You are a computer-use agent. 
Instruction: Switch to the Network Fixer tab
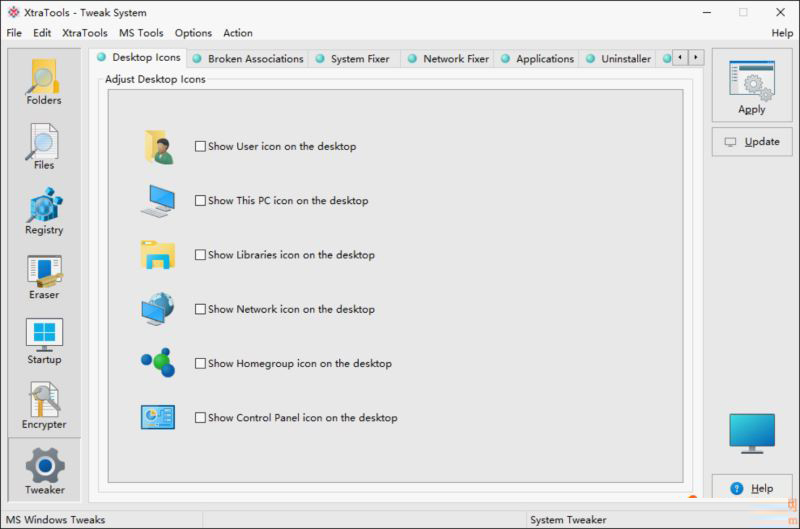[x=449, y=59]
